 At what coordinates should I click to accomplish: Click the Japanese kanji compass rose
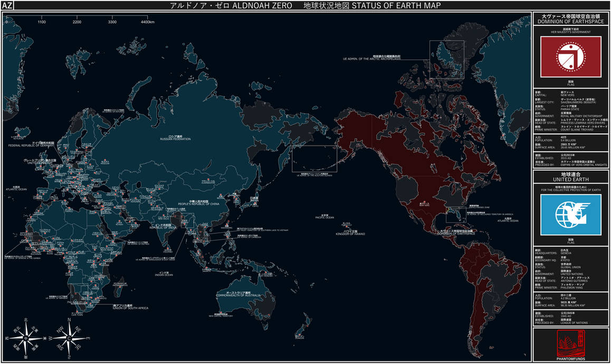click(25, 338)
